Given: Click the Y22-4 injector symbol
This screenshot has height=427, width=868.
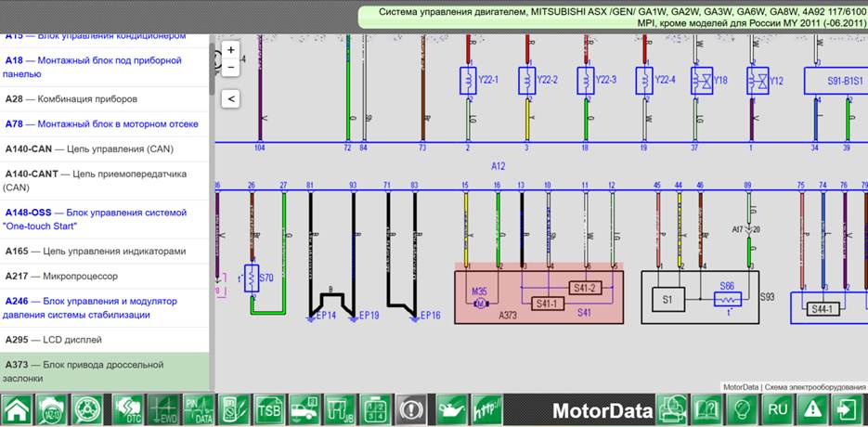Looking at the screenshot, I should click(x=644, y=81).
